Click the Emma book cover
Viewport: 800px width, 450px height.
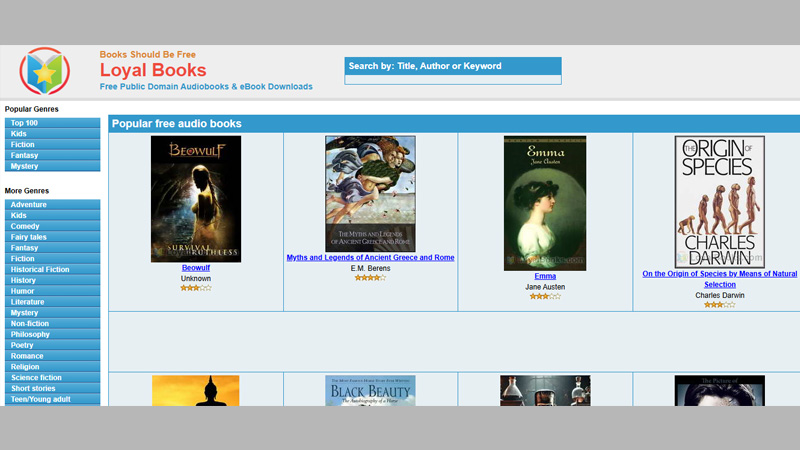tap(545, 203)
